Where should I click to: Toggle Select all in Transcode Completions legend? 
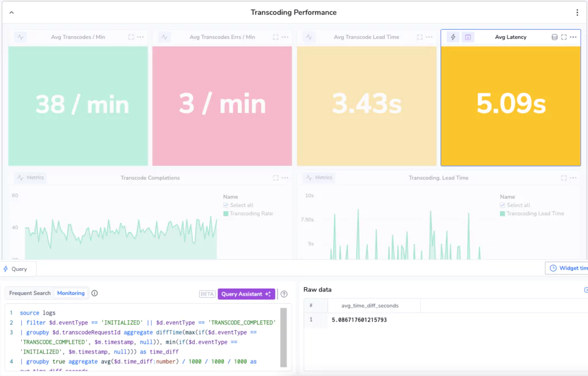tap(226, 206)
